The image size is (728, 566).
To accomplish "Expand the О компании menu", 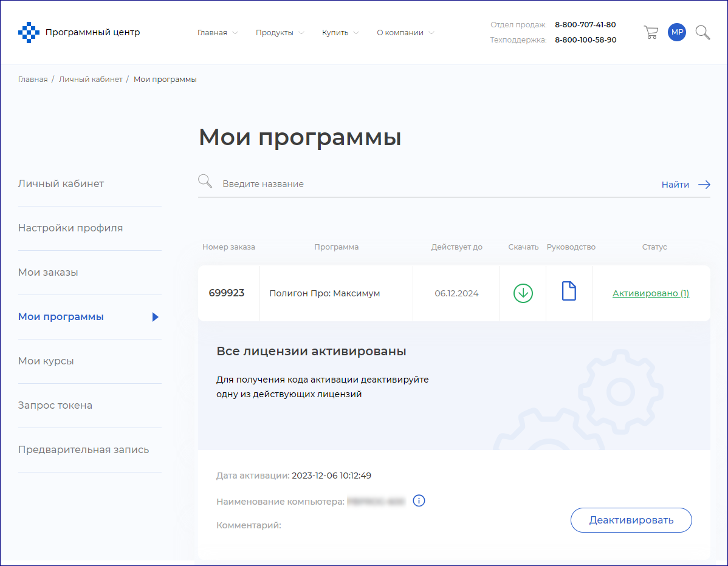I will (x=405, y=33).
